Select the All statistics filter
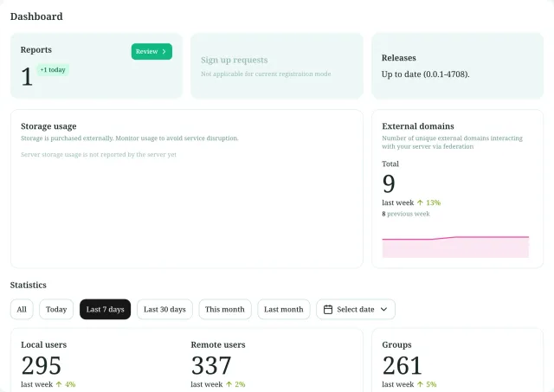The image size is (554, 392). (x=22, y=310)
